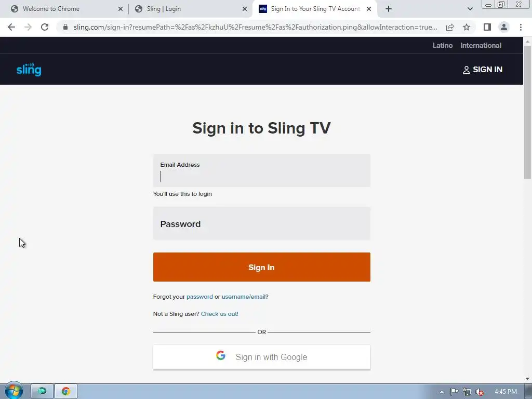Bookmark this page with star icon
Viewport: 532px width, 399px height.
(x=467, y=27)
